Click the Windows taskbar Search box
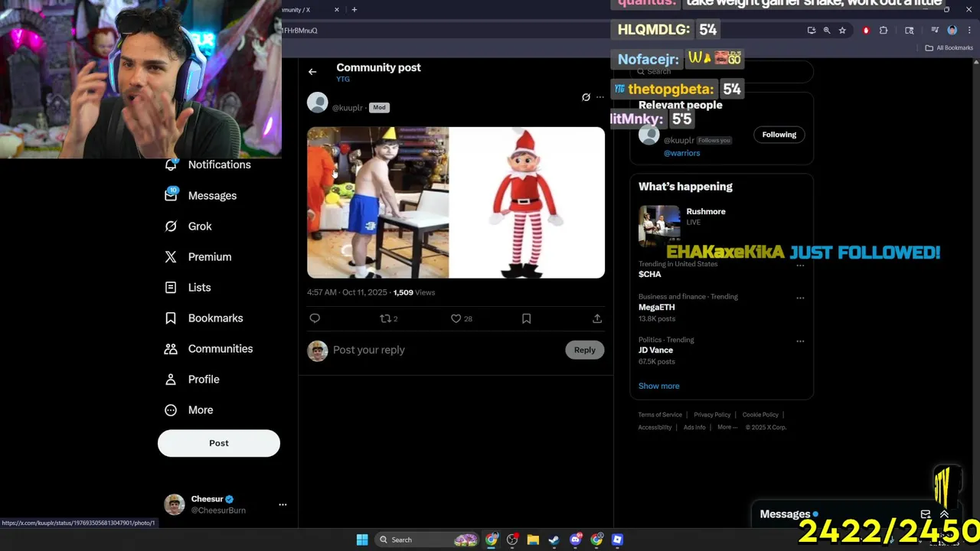The width and height of the screenshot is (980, 551). [428, 540]
